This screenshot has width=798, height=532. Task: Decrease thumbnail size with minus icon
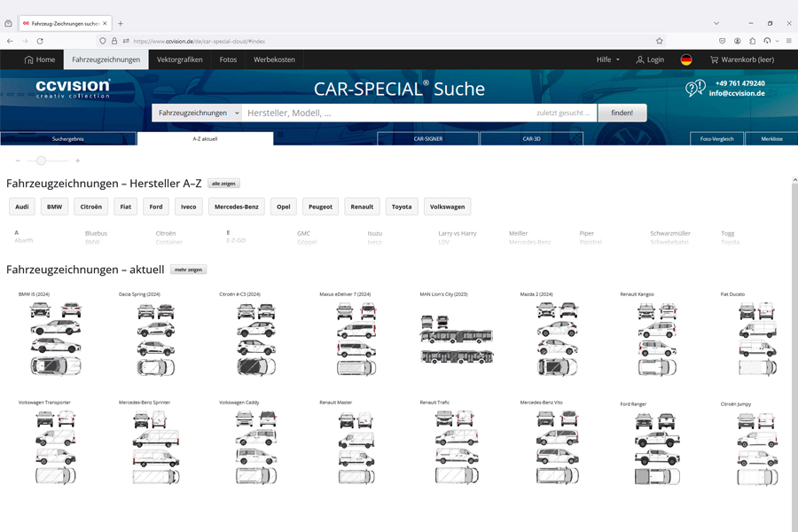point(18,160)
